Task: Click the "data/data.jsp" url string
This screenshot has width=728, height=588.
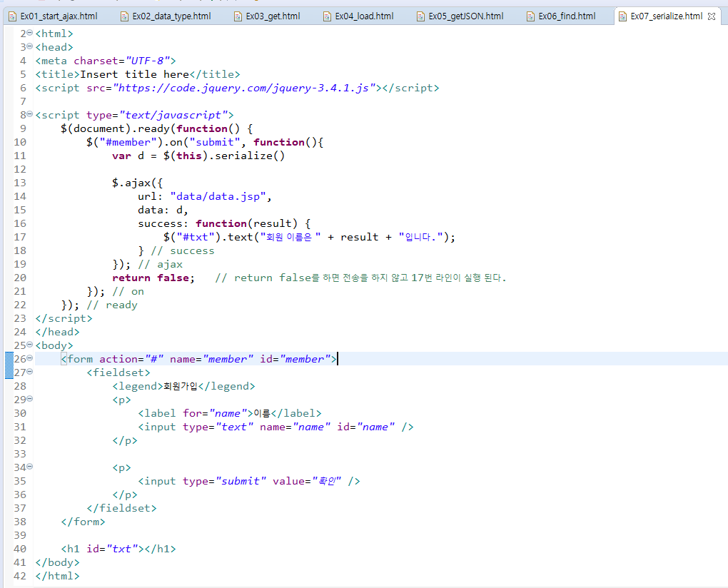Action: (x=218, y=196)
